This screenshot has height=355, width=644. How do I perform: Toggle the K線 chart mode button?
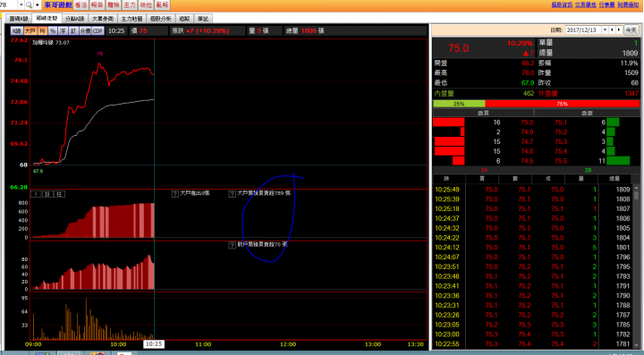16,30
